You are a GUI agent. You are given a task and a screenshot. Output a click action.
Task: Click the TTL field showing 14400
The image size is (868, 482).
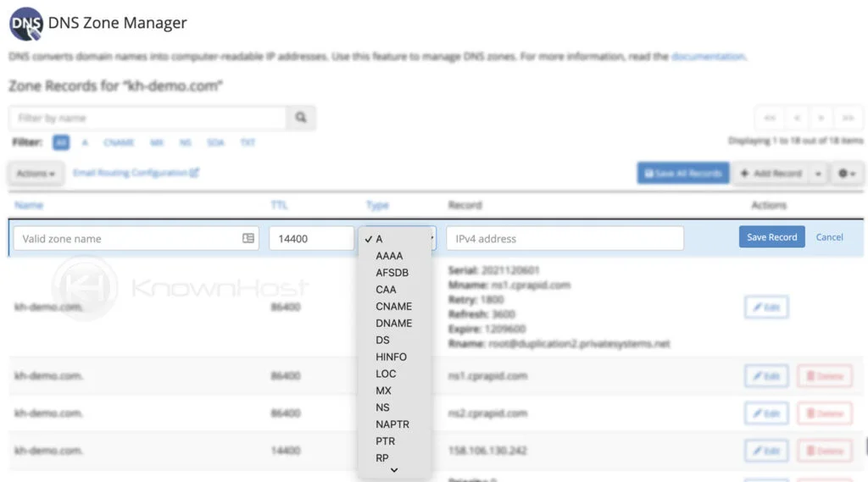click(x=311, y=239)
